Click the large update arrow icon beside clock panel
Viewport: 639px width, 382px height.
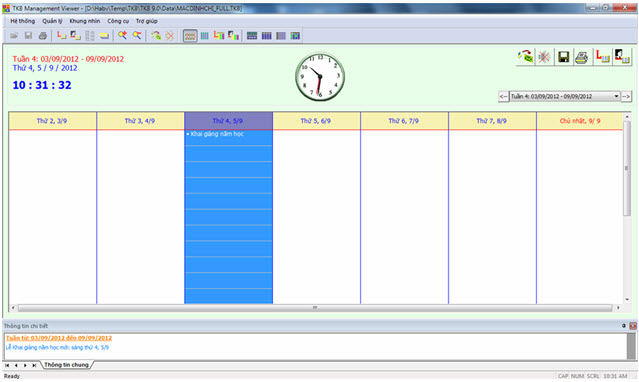[525, 57]
